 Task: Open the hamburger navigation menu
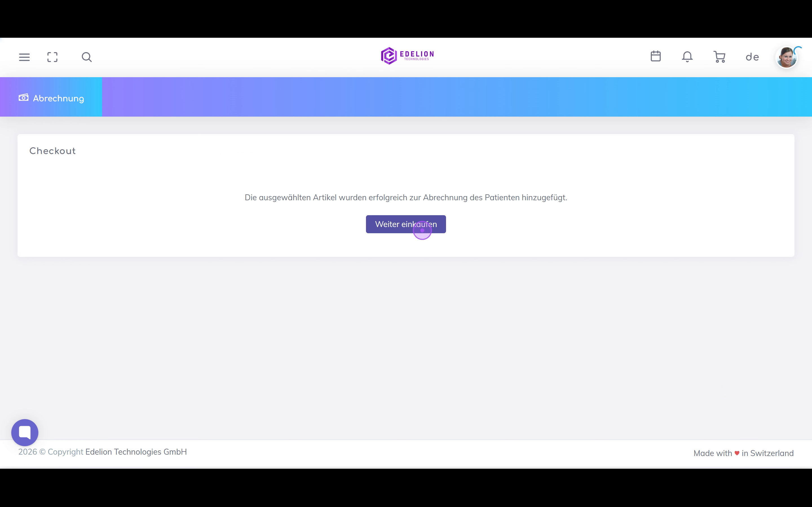pyautogui.click(x=24, y=57)
